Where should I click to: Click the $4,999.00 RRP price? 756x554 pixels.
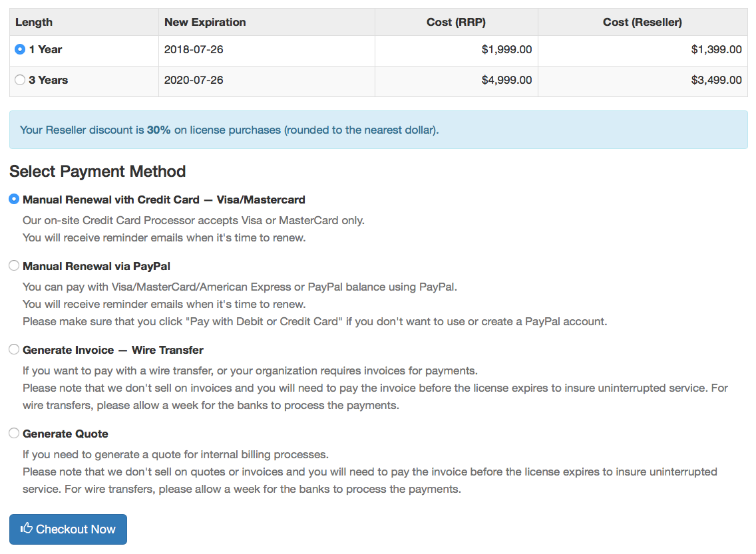[x=506, y=80]
